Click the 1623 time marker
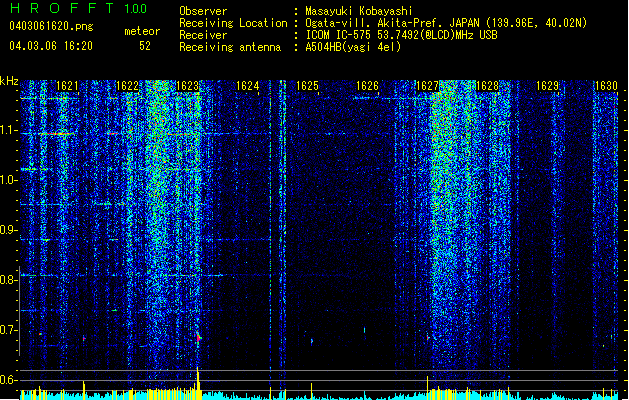The width and height of the screenshot is (629, 400). [187, 86]
